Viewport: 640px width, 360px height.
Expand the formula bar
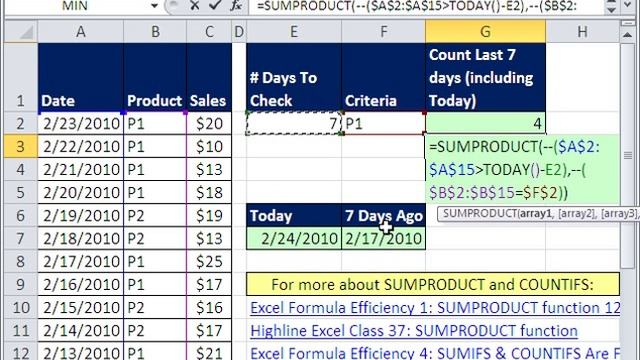(629, 5)
